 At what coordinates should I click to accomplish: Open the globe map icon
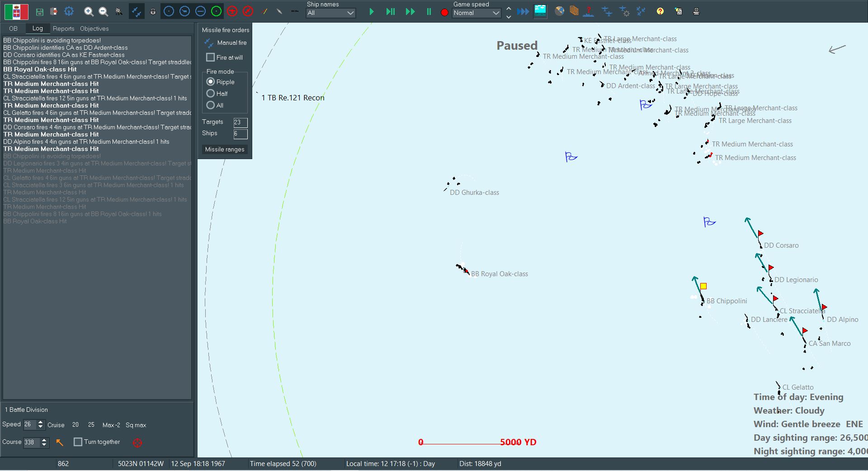pyautogui.click(x=560, y=11)
